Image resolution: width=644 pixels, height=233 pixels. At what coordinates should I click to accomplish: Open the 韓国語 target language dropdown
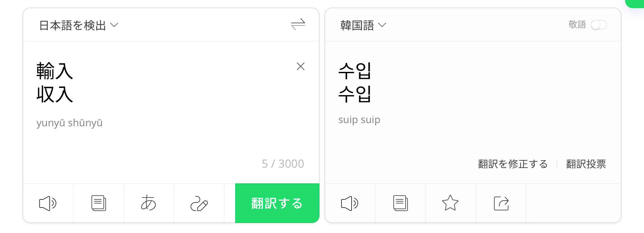(363, 25)
